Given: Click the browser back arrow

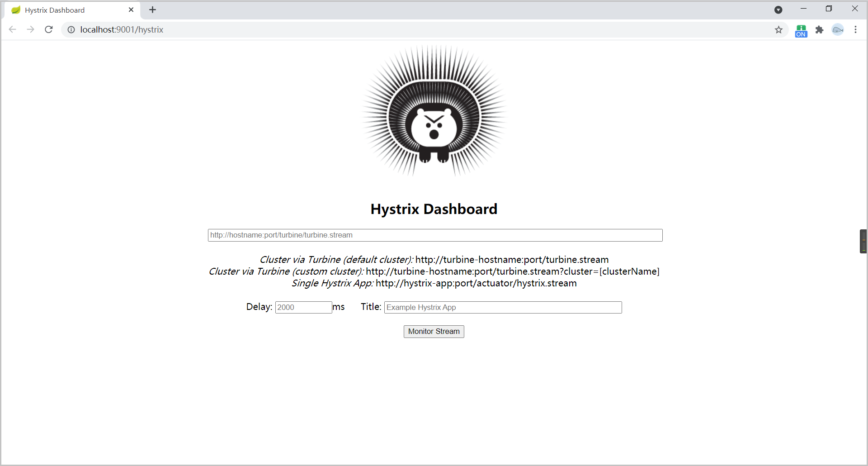Looking at the screenshot, I should tap(13, 29).
